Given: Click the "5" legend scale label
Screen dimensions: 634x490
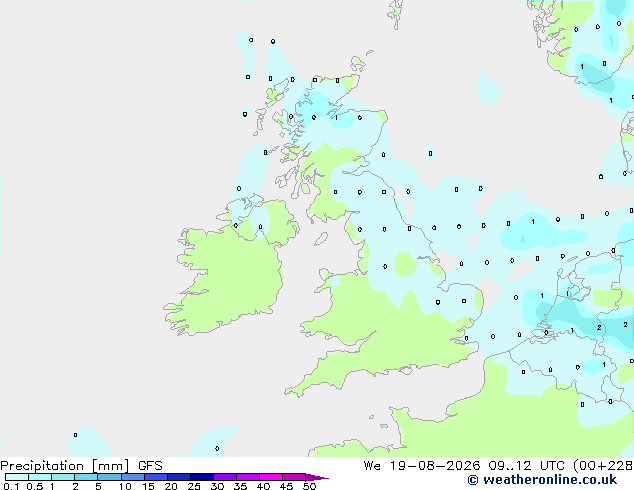Looking at the screenshot, I should point(98,486).
